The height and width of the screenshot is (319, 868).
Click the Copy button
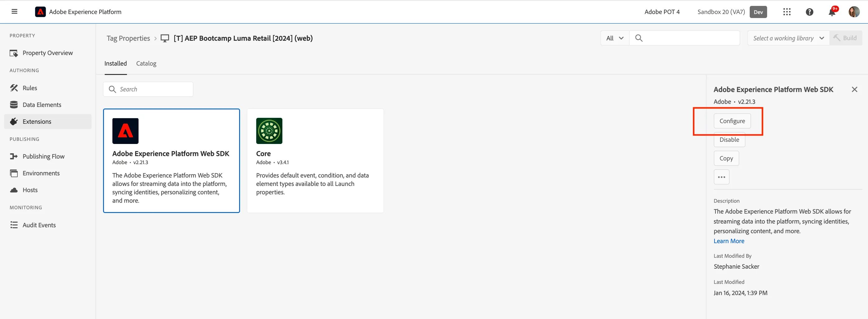(726, 158)
